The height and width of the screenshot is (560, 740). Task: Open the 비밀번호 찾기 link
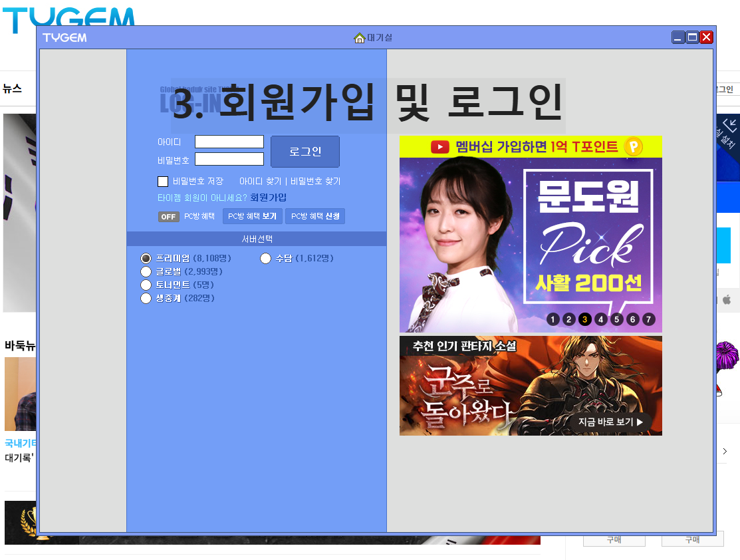tap(315, 182)
